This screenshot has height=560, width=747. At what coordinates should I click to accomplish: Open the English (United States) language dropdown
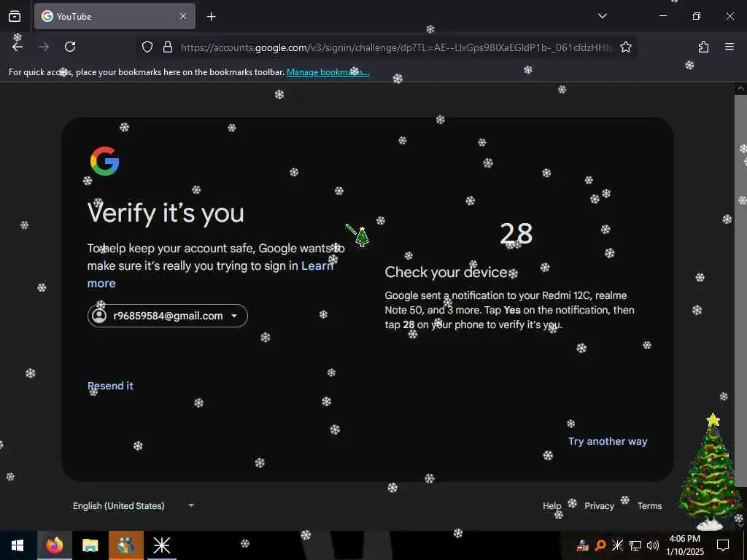pos(133,506)
